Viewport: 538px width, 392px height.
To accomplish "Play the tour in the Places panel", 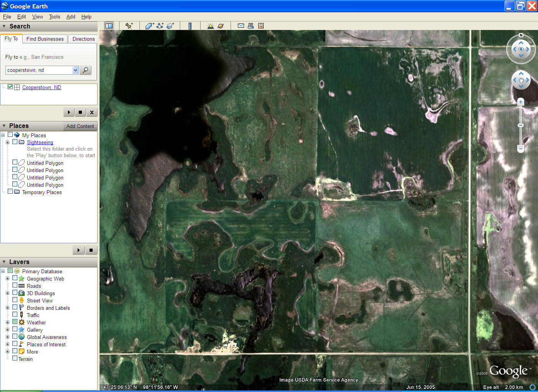I will click(78, 250).
